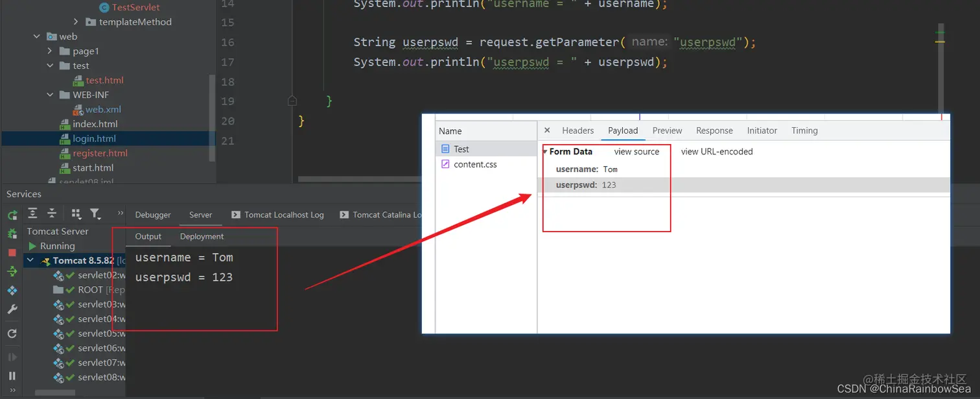Open the Filter funnel icon menu
This screenshot has width=980, height=399.
click(x=95, y=213)
